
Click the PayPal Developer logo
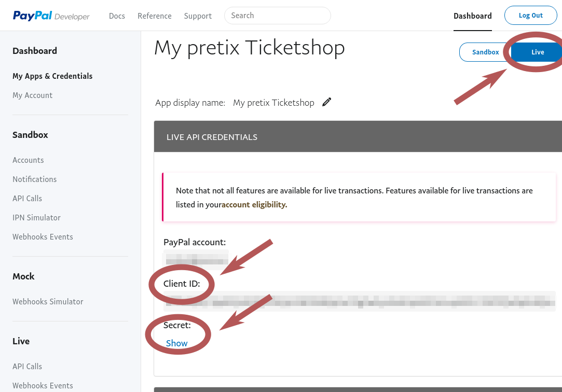tap(51, 16)
